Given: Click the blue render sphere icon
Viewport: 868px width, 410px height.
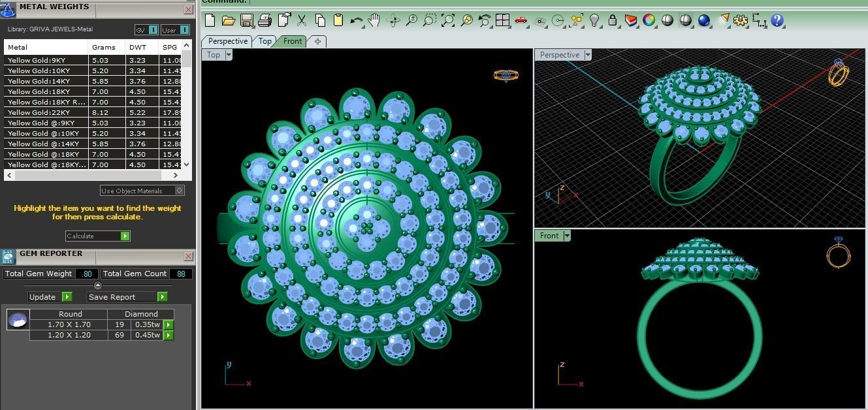Looking at the screenshot, I should click(x=703, y=20).
